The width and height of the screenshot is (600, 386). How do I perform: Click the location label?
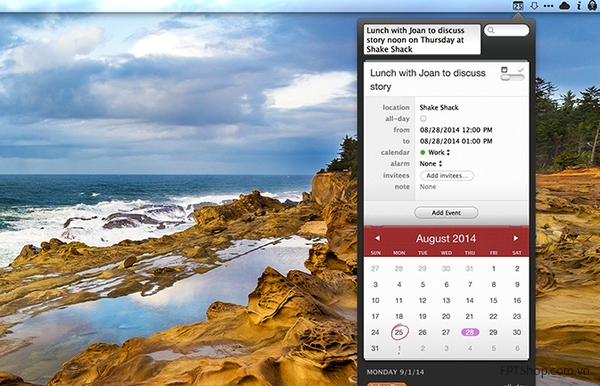click(396, 107)
